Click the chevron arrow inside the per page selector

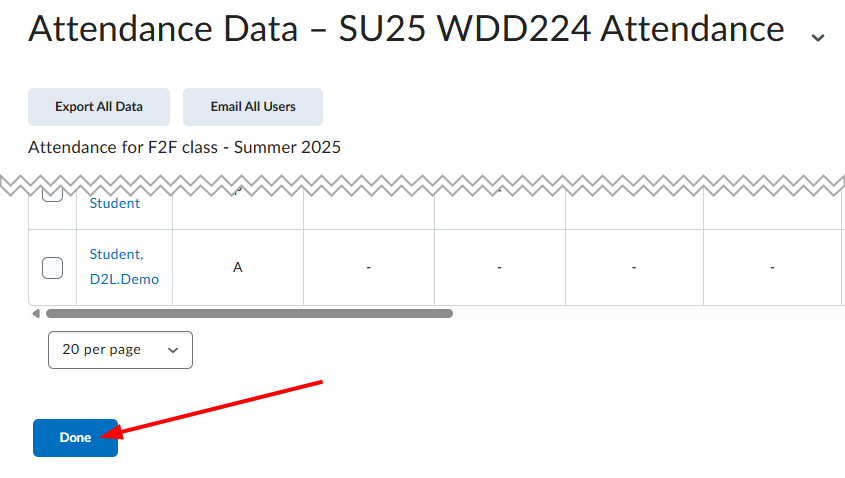coord(173,350)
